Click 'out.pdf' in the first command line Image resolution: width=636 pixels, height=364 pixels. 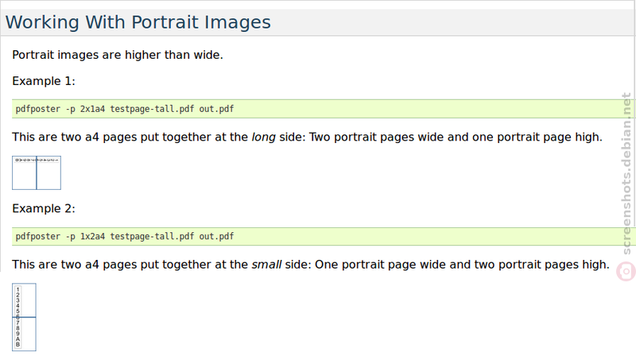pyautogui.click(x=216, y=109)
